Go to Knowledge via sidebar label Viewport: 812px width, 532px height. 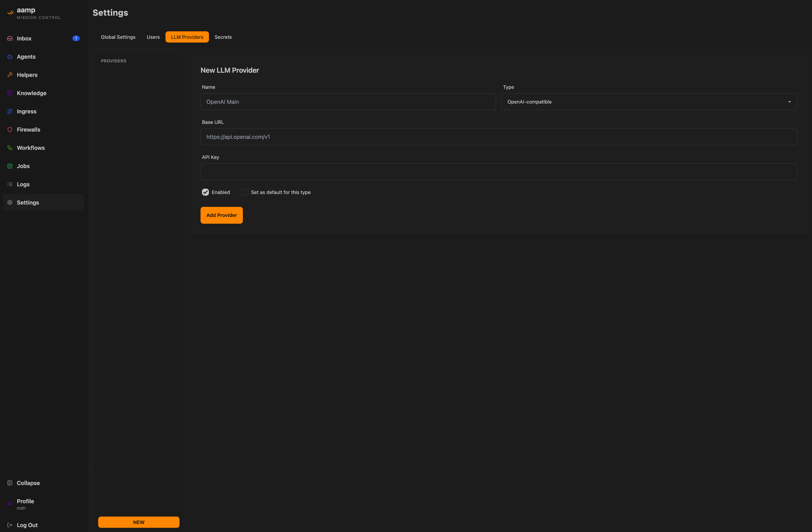[32, 93]
